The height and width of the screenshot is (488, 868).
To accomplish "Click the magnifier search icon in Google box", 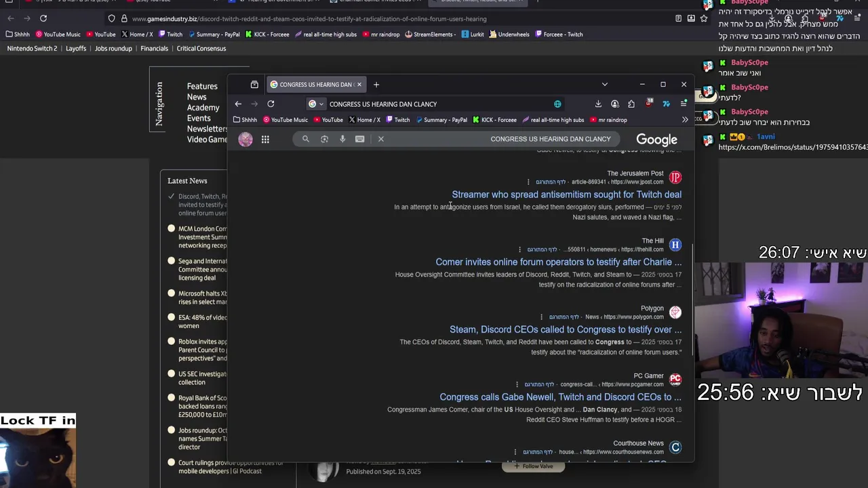I will click(x=306, y=139).
